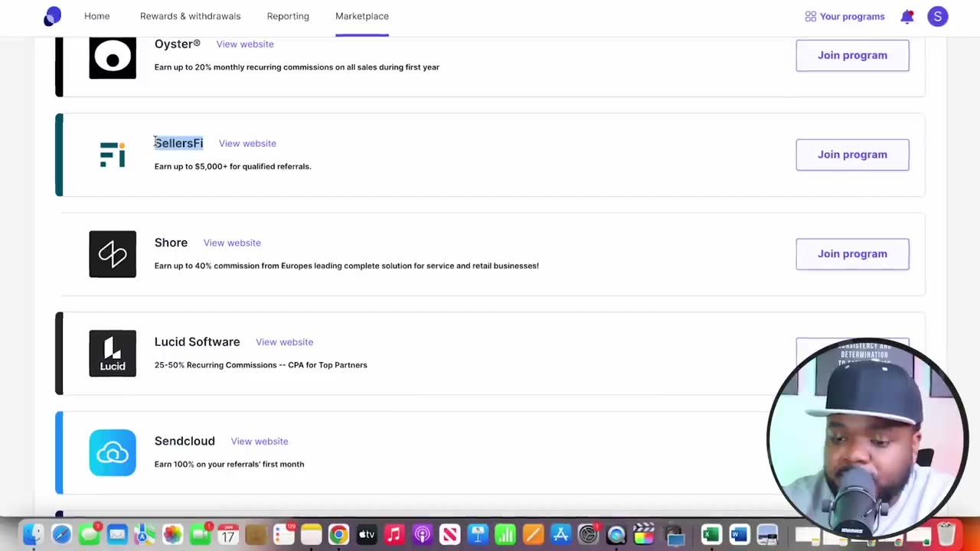The height and width of the screenshot is (551, 980).
Task: Open QuickTime Player from the dock
Action: pos(616,534)
